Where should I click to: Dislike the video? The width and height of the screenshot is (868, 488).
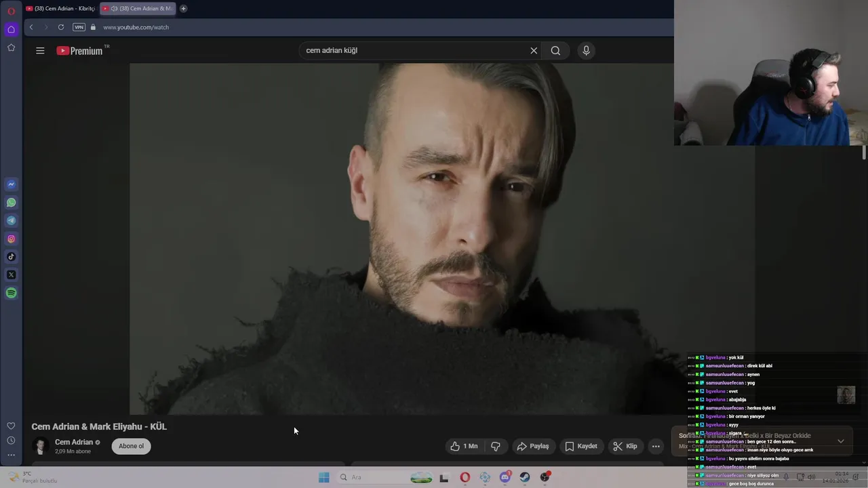pos(496,446)
